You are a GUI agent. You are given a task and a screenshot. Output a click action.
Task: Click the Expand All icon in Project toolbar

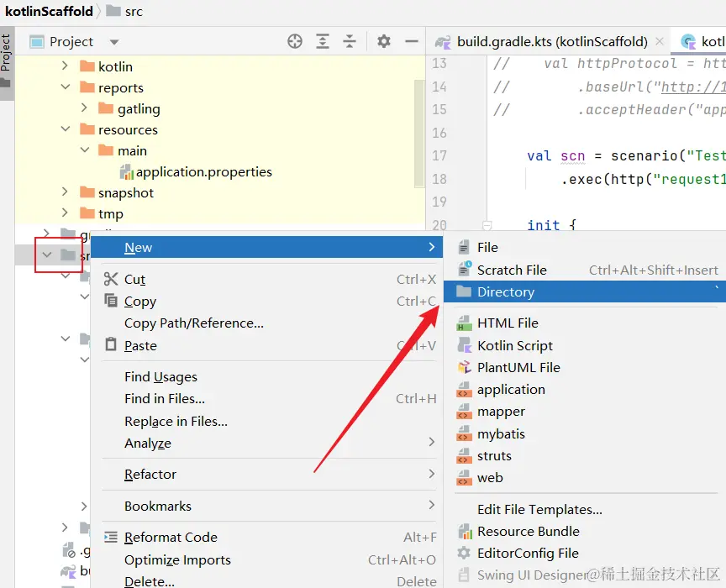click(323, 42)
